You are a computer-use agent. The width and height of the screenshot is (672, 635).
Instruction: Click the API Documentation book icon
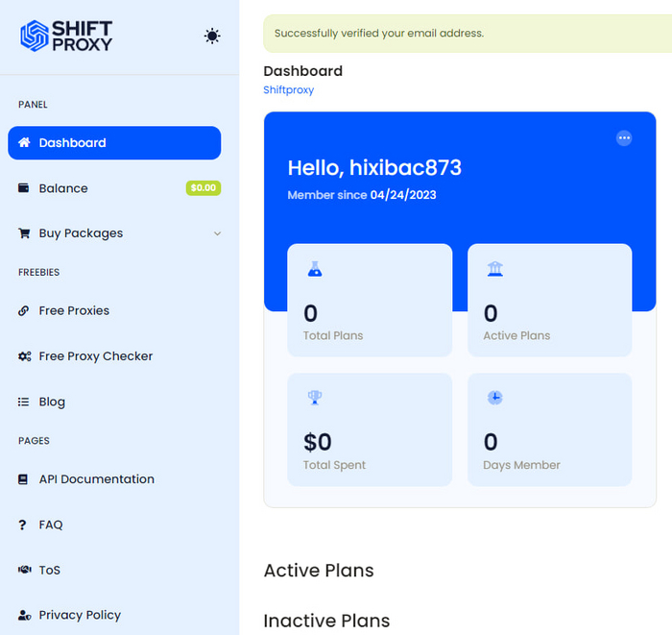click(x=24, y=479)
